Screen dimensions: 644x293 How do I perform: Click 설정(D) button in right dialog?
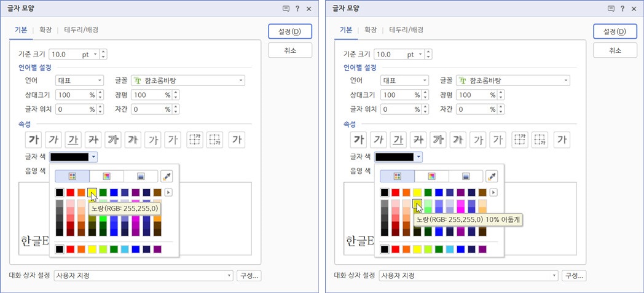[x=615, y=31]
